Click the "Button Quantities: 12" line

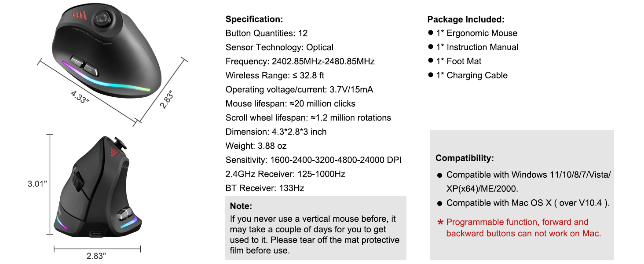266,33
